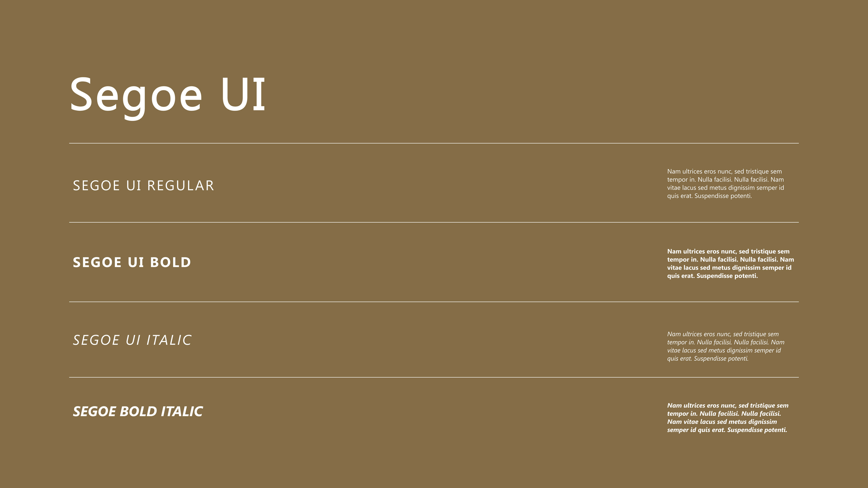The image size is (868, 488).
Task: Click the regular weight sample paragraph
Action: point(725,183)
